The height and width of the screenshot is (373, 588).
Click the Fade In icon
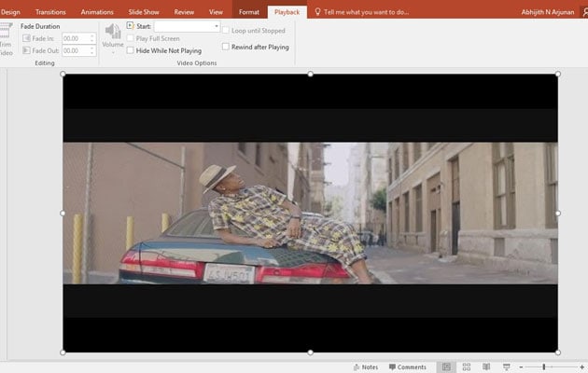26,38
